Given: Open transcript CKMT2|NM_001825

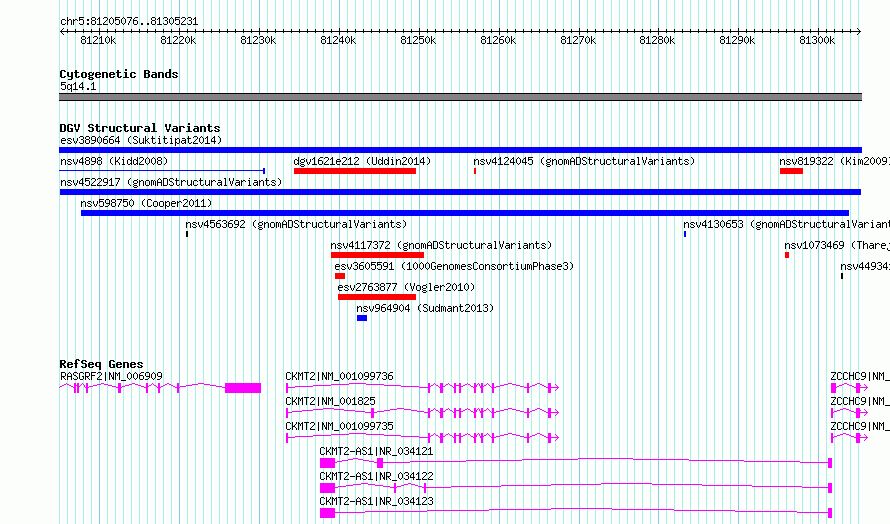Looking at the screenshot, I should point(330,401).
